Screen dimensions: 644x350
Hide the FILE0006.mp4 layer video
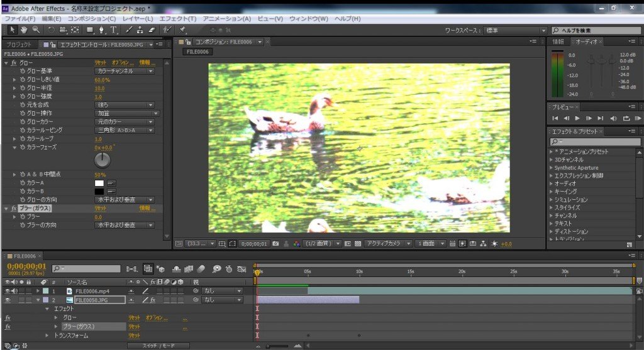click(x=8, y=291)
